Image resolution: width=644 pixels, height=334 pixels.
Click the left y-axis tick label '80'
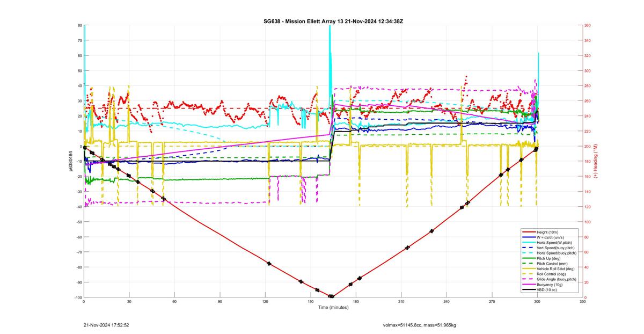point(79,25)
